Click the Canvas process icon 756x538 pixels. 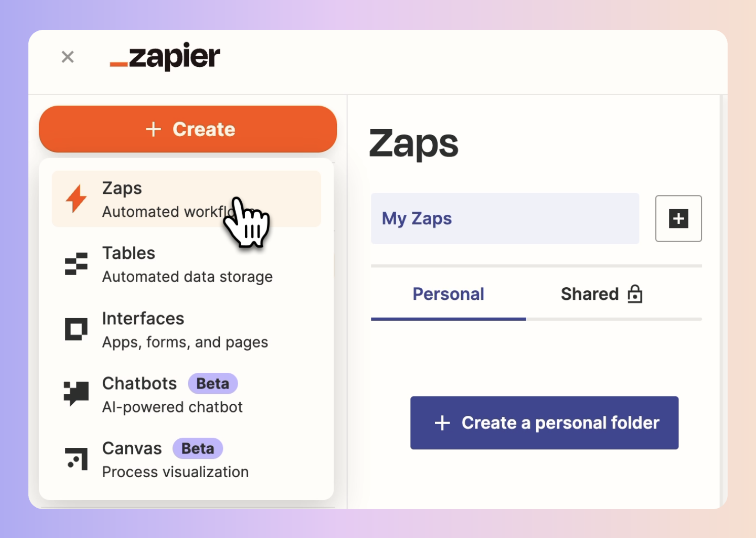tap(77, 458)
